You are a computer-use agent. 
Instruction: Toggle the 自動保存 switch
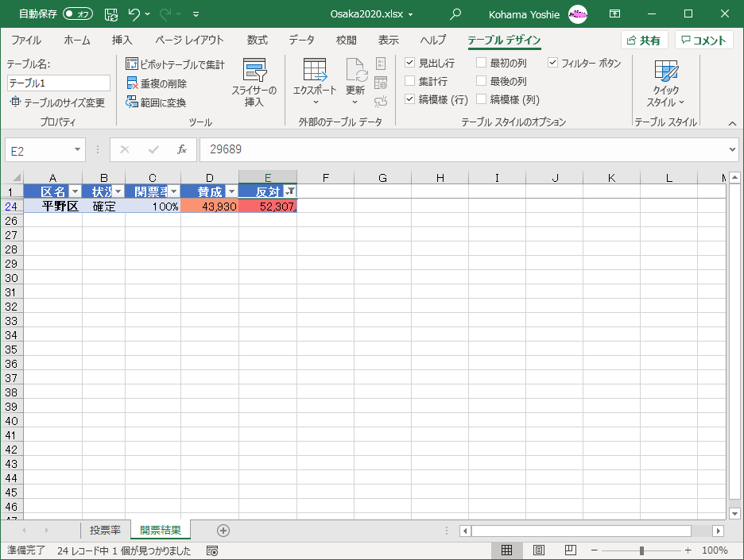tap(78, 14)
